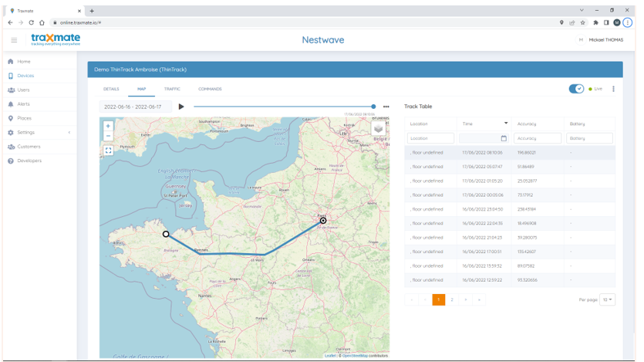Enter map fullscreen mode
The height and width of the screenshot is (362, 644).
108,151
